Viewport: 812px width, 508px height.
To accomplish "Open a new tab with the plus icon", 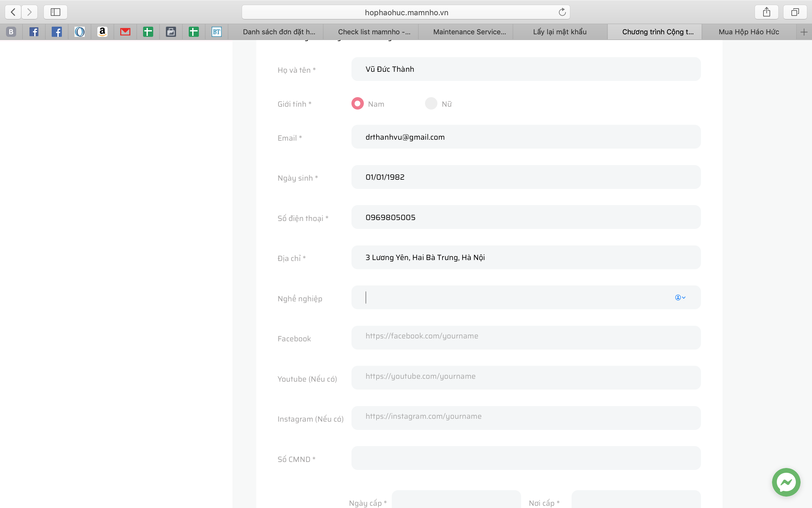I will click(x=804, y=32).
